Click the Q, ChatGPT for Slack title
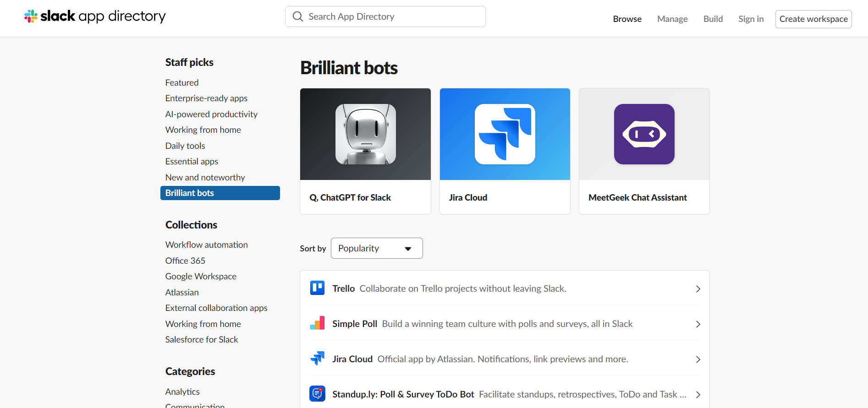This screenshot has width=868, height=408. pos(350,197)
